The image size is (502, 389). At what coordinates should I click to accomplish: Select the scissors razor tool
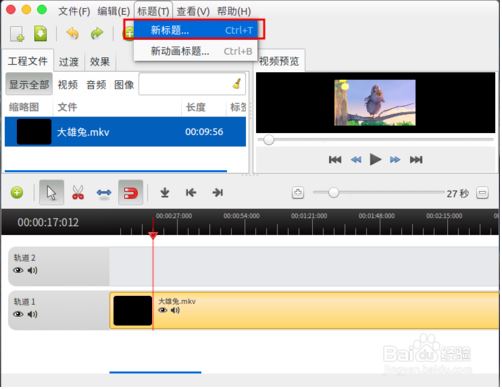[x=78, y=192]
